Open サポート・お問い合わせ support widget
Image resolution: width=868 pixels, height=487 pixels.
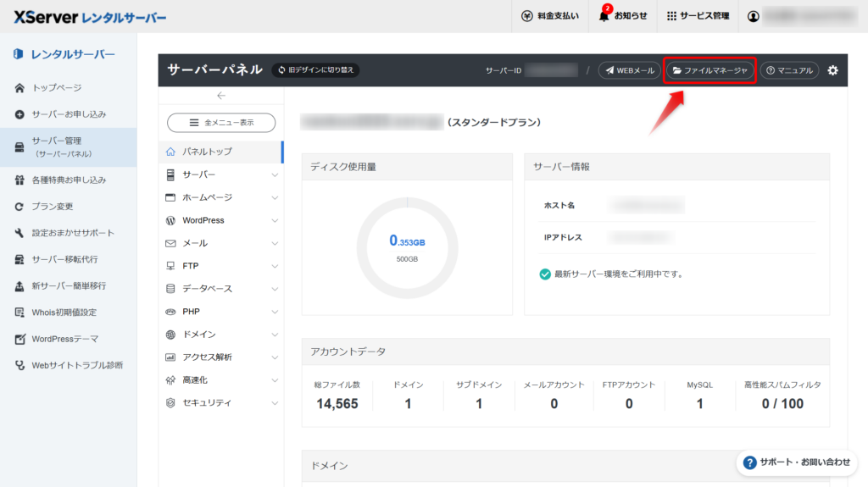click(x=797, y=462)
